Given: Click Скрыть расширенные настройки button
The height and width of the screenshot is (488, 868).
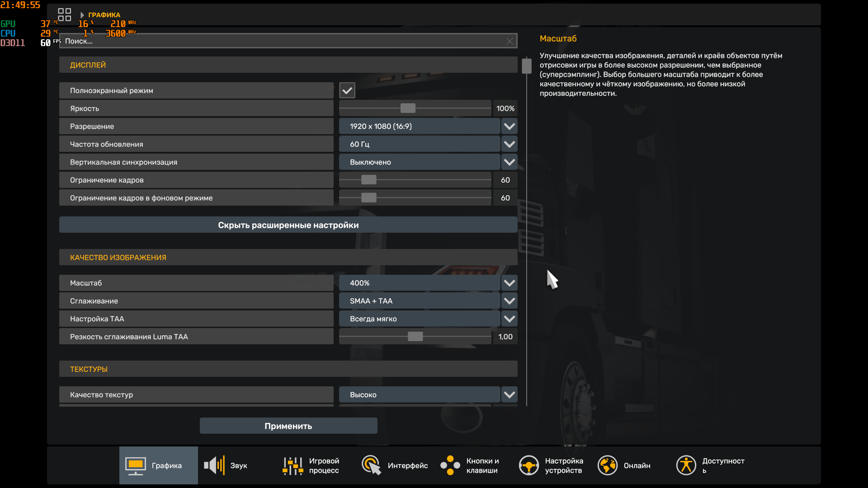Looking at the screenshot, I should (x=288, y=225).
